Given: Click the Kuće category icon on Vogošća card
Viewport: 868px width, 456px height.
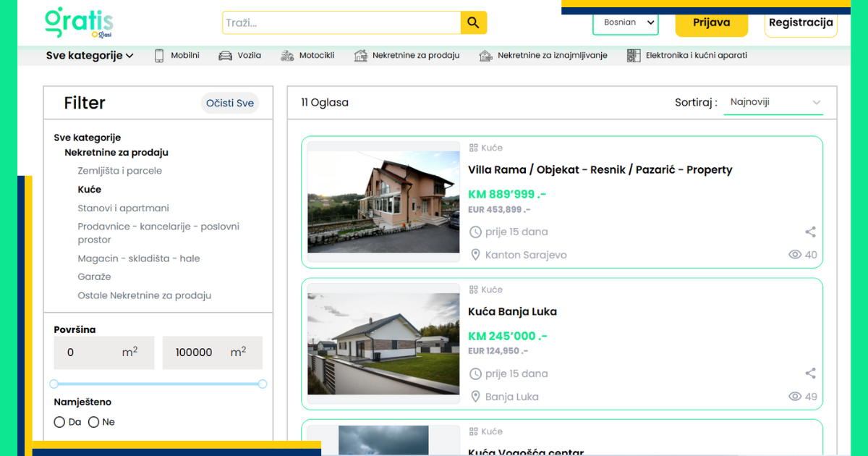Looking at the screenshot, I should tap(474, 431).
